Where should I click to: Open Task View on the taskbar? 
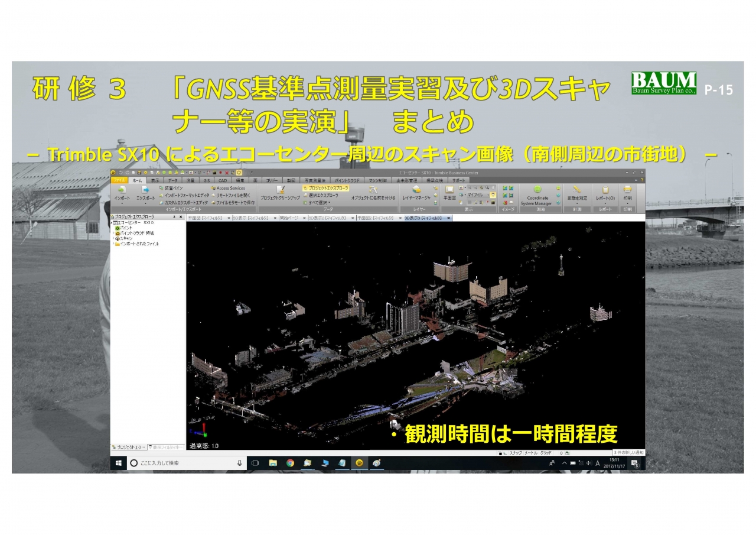pos(255,463)
